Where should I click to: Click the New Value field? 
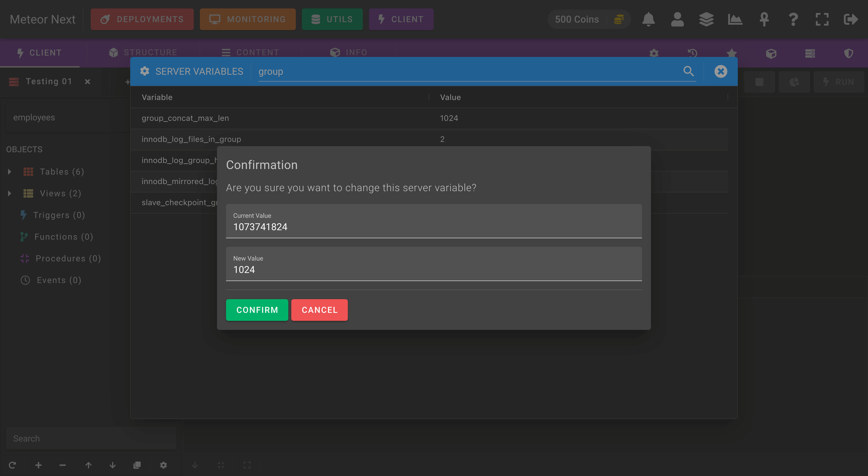click(434, 264)
